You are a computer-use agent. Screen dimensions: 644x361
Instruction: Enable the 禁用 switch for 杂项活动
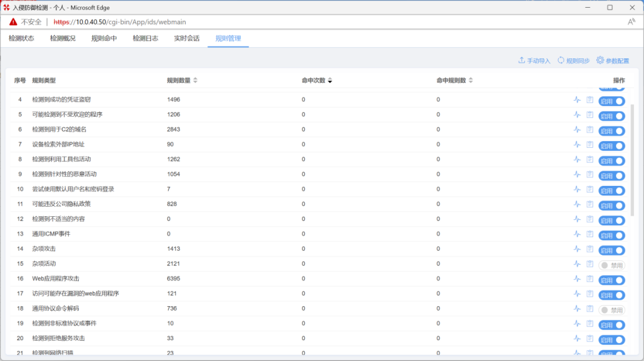tap(612, 266)
